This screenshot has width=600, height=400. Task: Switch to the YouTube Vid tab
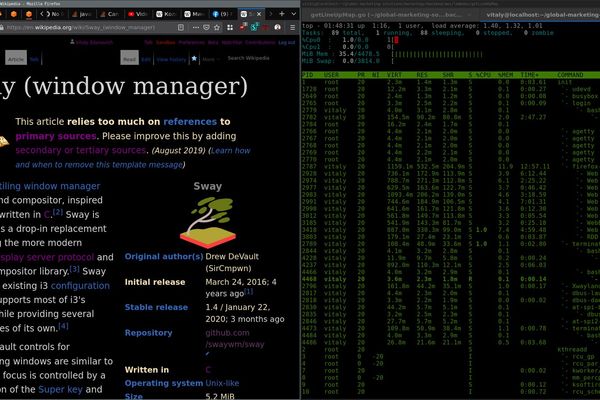(x=137, y=14)
